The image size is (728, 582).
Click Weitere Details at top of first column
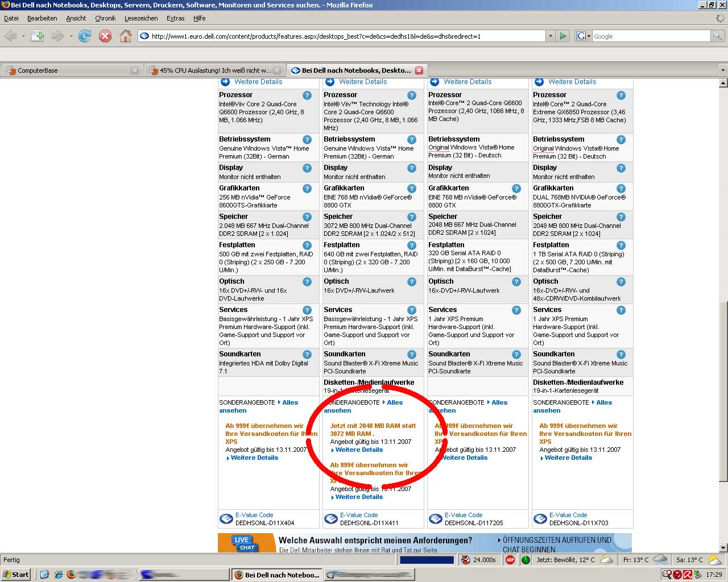pos(258,82)
